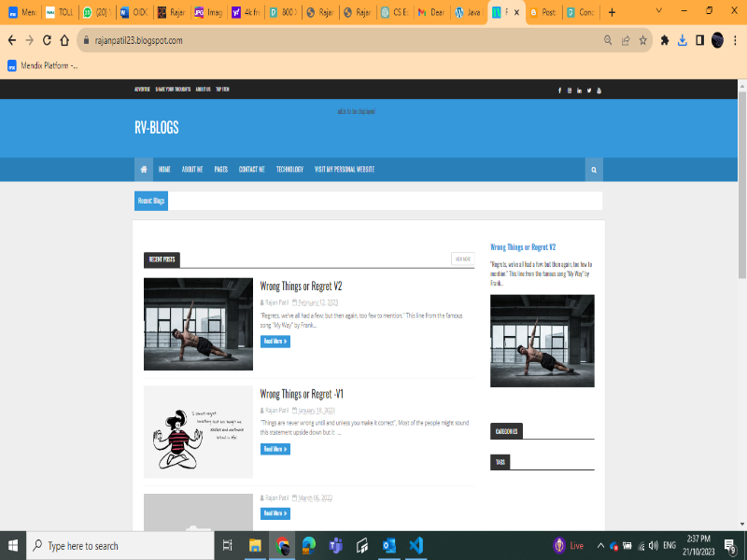Click the View More button beside Recent Posts
Viewport: 747px width, 560px height.
(x=462, y=259)
